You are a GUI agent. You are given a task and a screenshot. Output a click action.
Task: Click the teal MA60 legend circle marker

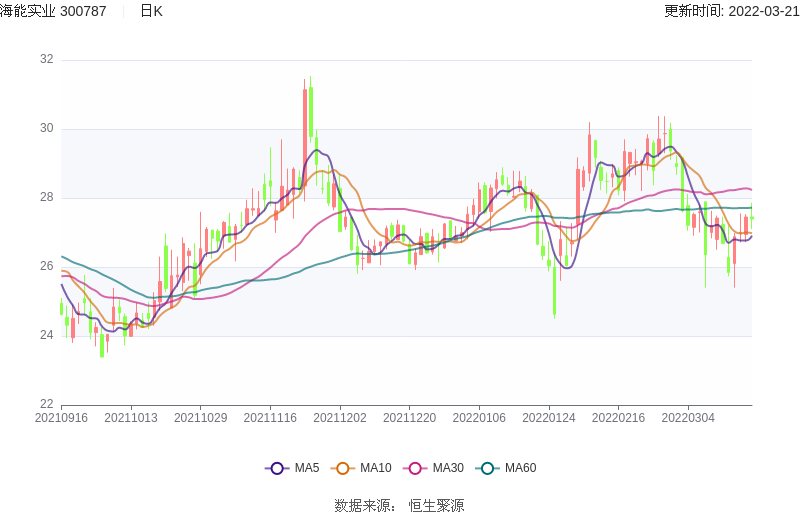point(487,468)
